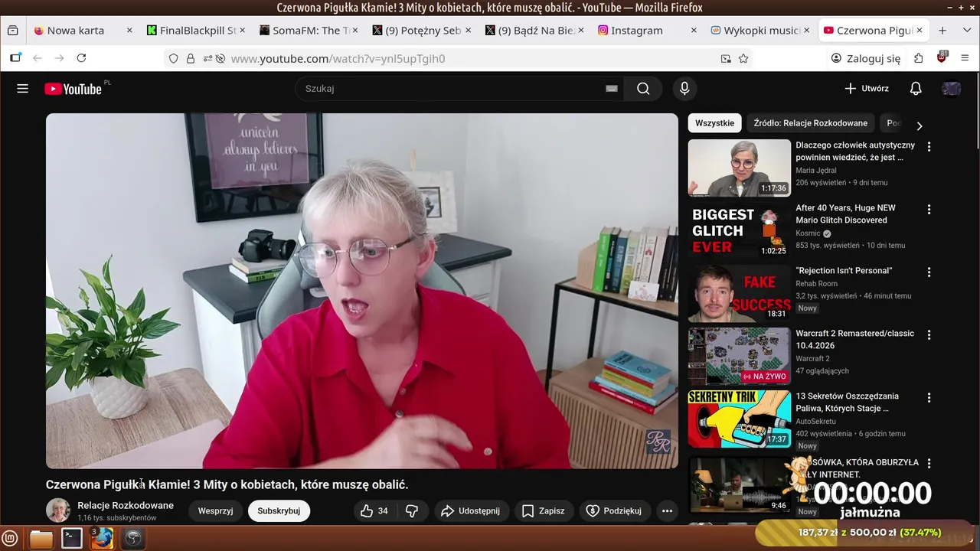
Task: Open options for Mario Glitch video
Action: pyautogui.click(x=929, y=209)
